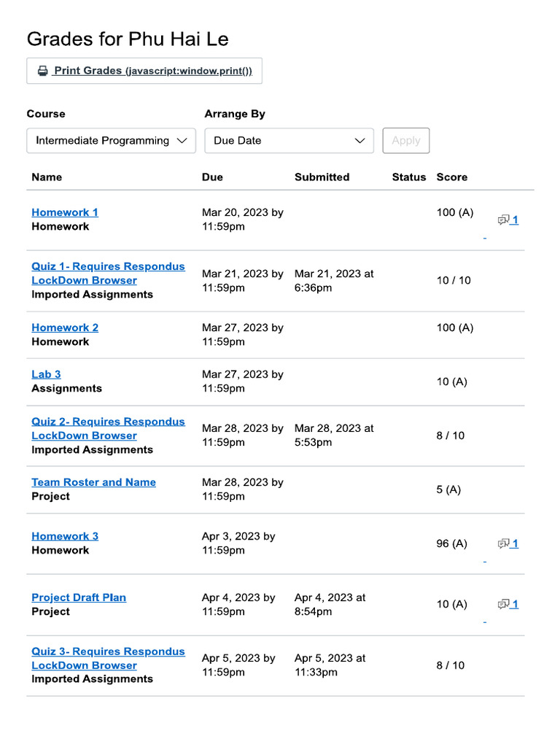Open Team Roster and Name project link
Image resolution: width=560 pixels, height=747 pixels.
click(x=93, y=482)
